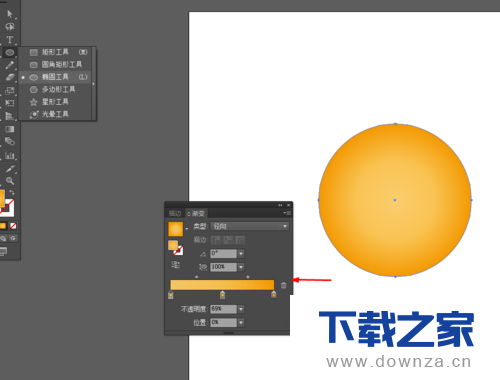The width and height of the screenshot is (500, 380).
Task: Select the middle gradient color stop
Action: (222, 295)
